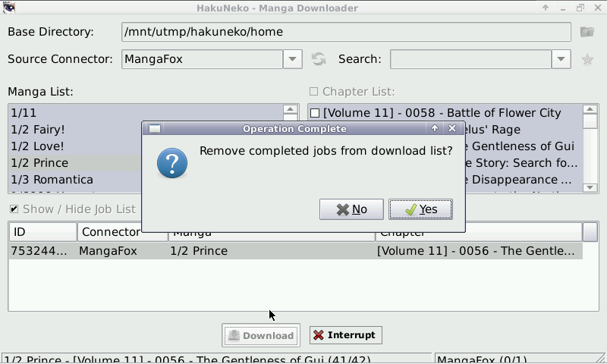
Task: Click the Base Directory path field
Action: (x=346, y=32)
